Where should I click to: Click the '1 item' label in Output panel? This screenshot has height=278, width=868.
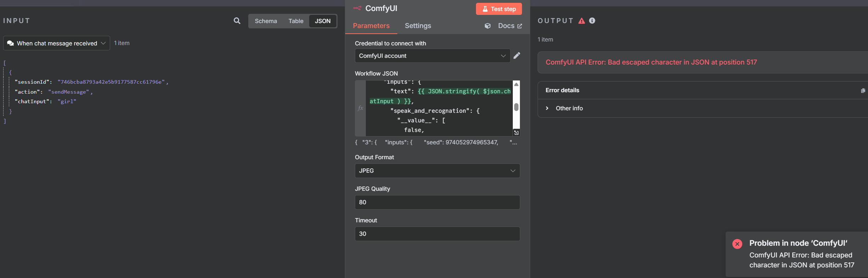pos(545,39)
